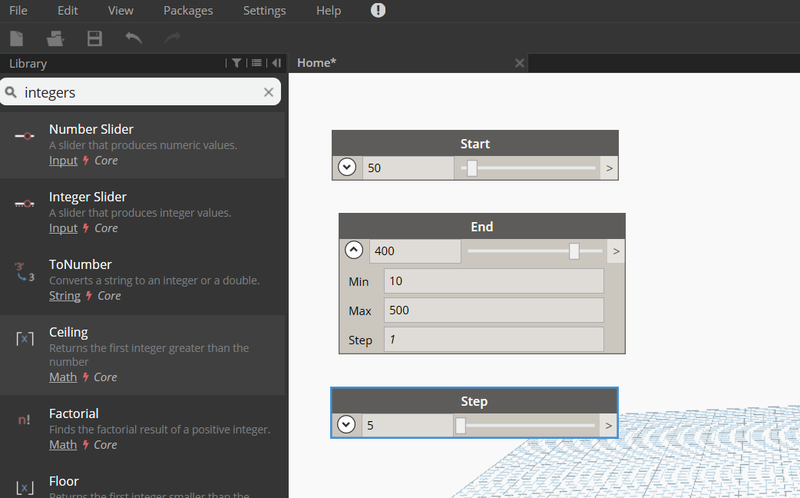Click the Ceiling node icon
800x498 pixels.
click(24, 339)
